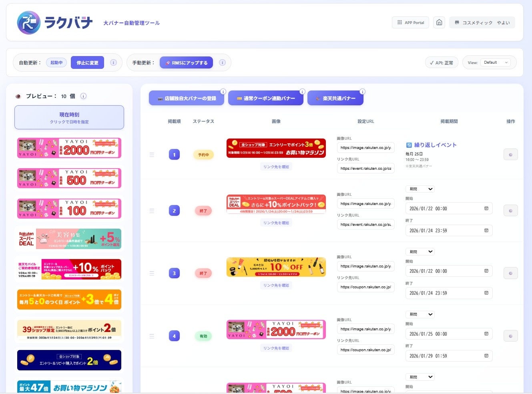Click row 1 リンク先URL input field

click(x=365, y=169)
